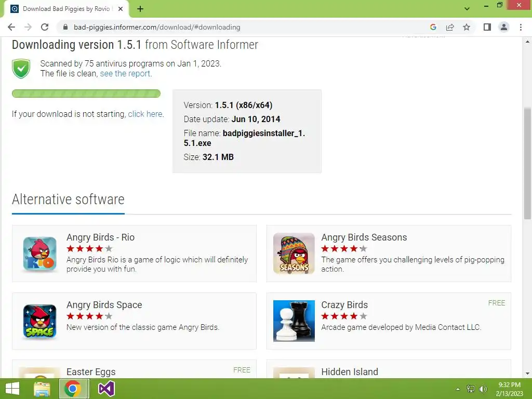Click the scrollbar down arrow
This screenshot has height=399, width=532.
tap(527, 373)
